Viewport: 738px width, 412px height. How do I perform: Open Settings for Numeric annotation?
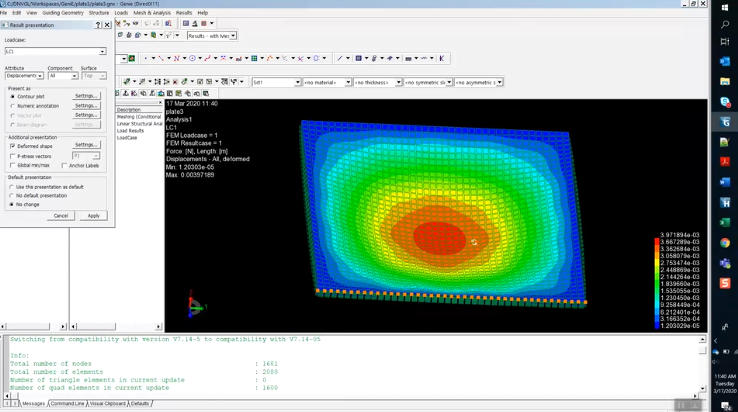click(86, 105)
